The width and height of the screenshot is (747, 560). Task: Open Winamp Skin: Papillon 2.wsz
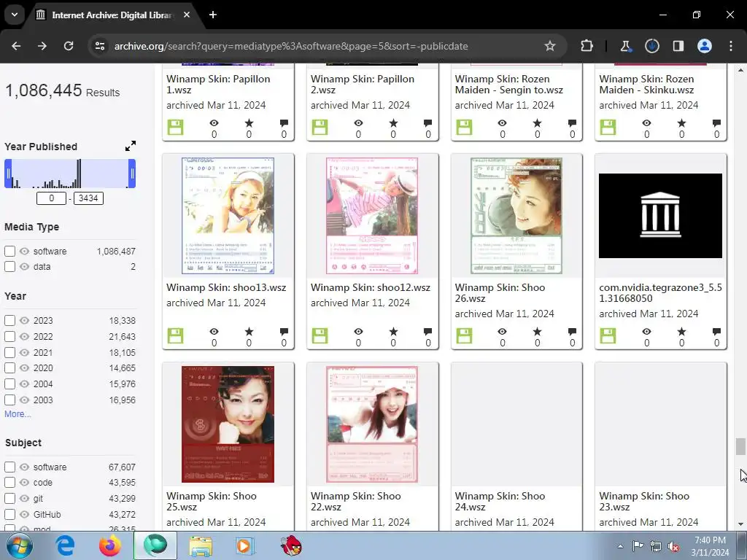point(363,85)
